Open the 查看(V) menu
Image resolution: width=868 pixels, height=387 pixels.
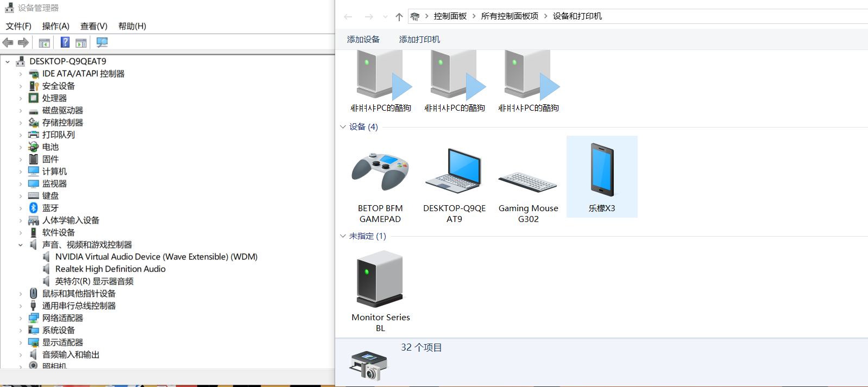click(x=94, y=26)
